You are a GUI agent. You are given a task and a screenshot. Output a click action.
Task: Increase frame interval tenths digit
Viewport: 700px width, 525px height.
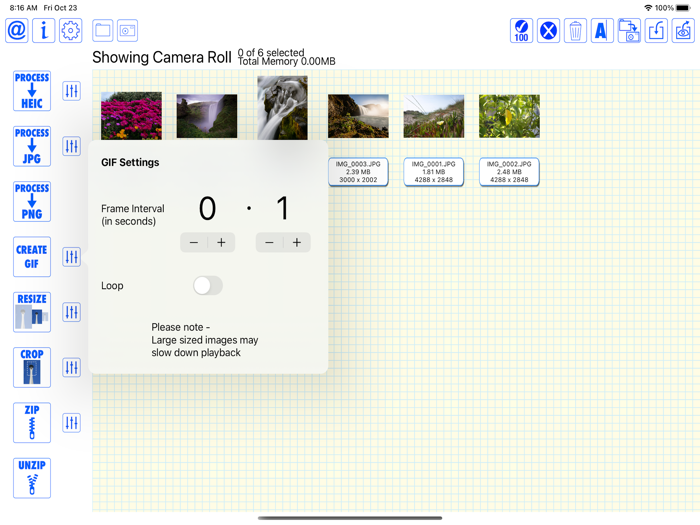click(297, 242)
